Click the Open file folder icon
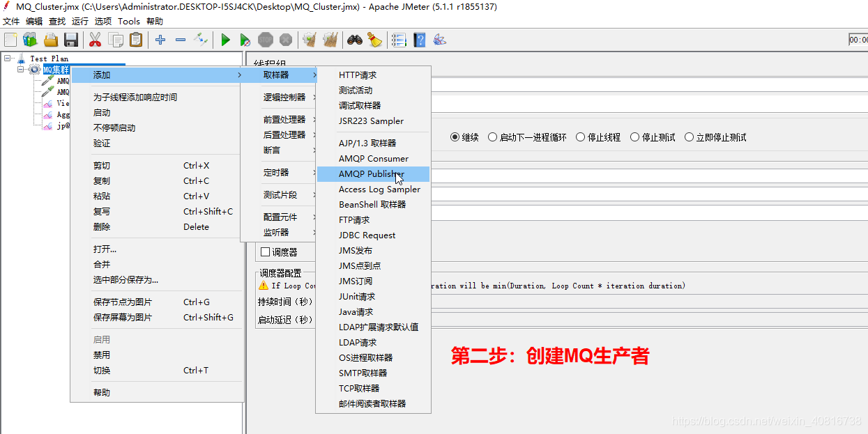This screenshot has height=434, width=868. point(51,40)
